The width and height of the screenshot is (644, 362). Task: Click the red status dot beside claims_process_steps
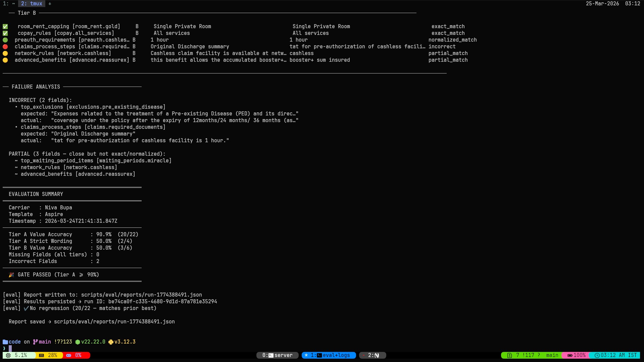pos(5,47)
